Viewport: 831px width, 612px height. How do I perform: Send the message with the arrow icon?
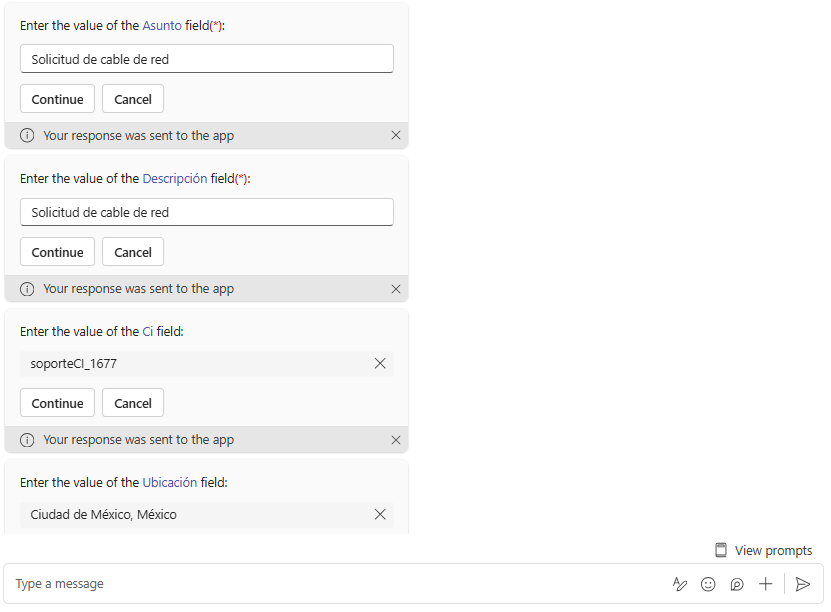(802, 584)
